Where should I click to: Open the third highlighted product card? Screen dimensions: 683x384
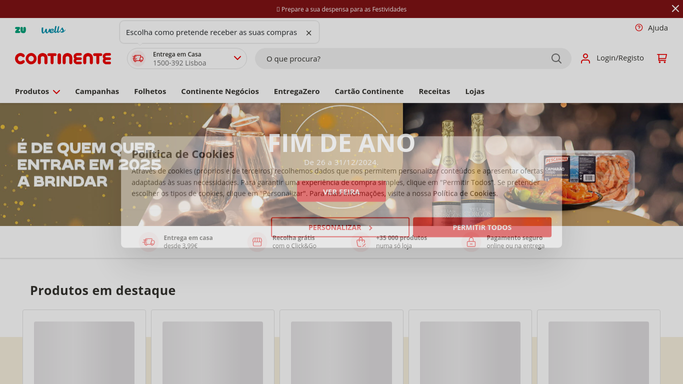coord(342,347)
